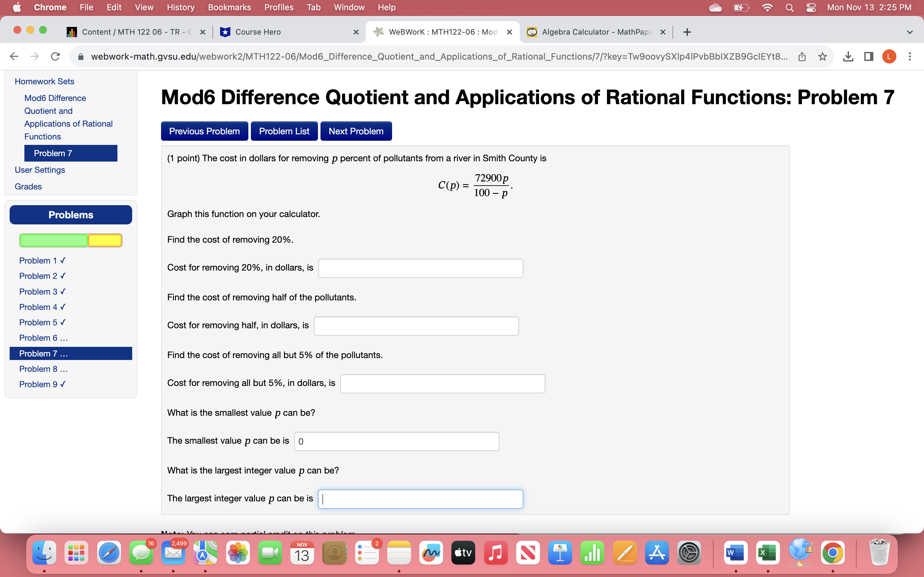The width and height of the screenshot is (924, 577).
Task: Bookmark this page with star icon
Action: 822,56
